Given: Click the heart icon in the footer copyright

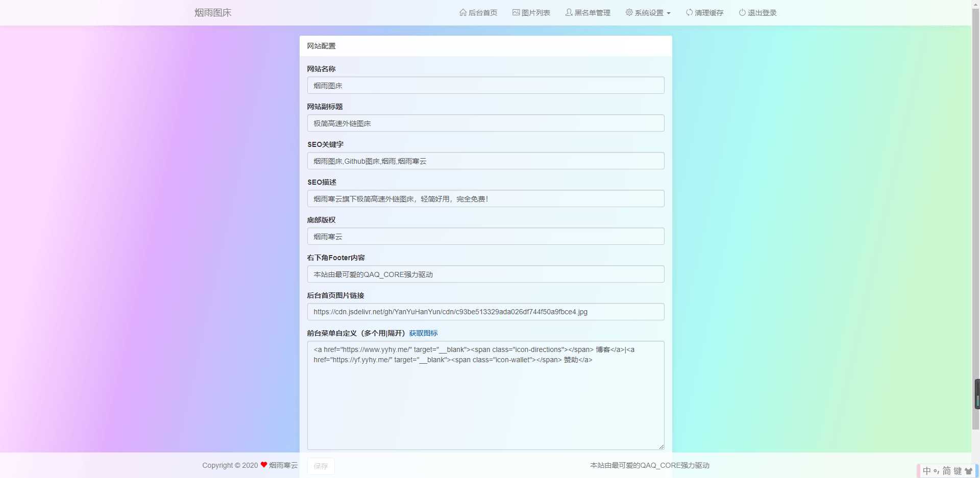Looking at the screenshot, I should 263,465.
